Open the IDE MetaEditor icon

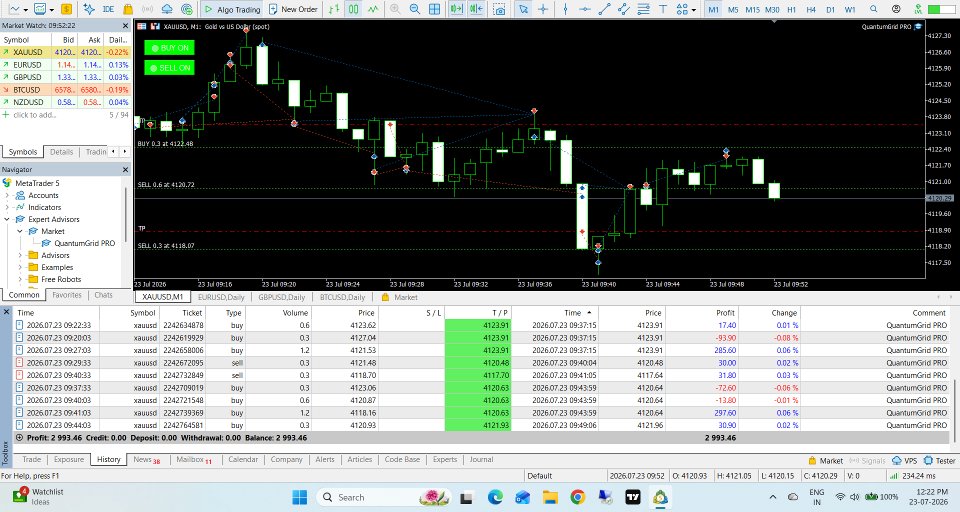click(108, 9)
